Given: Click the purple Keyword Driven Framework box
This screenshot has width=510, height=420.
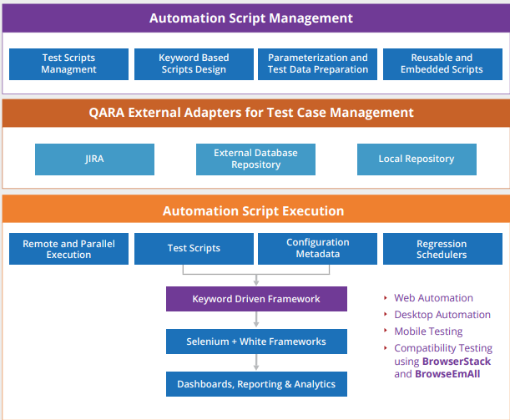Looking at the screenshot, I should tap(255, 299).
